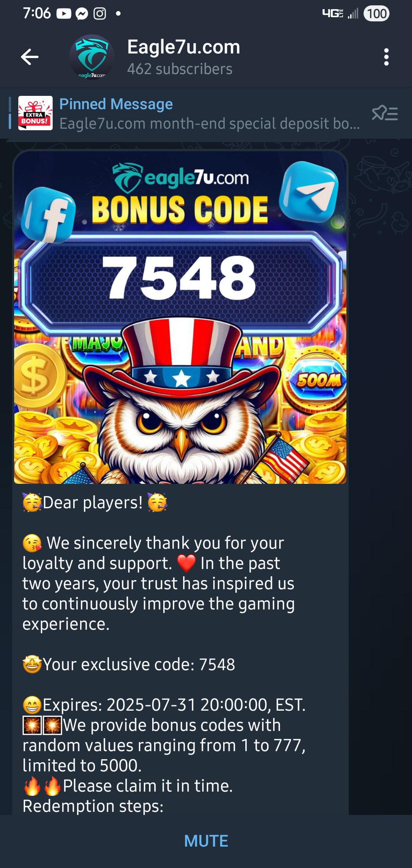This screenshot has height=868, width=412.
Task: Tap the YouTube notification icon in status bar
Action: click(64, 14)
